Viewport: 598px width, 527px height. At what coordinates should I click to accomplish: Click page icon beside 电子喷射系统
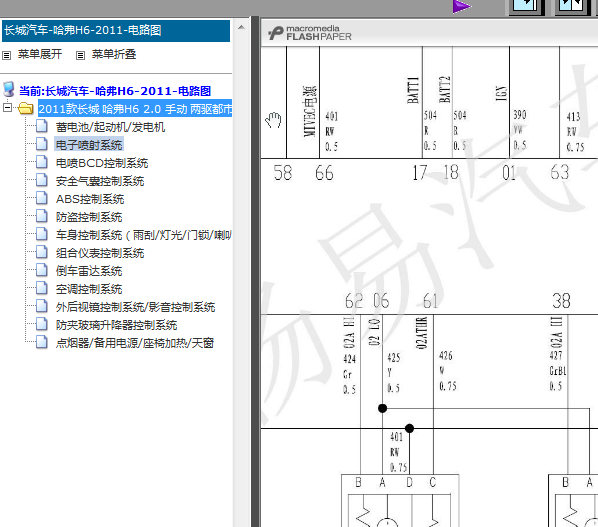pyautogui.click(x=42, y=144)
